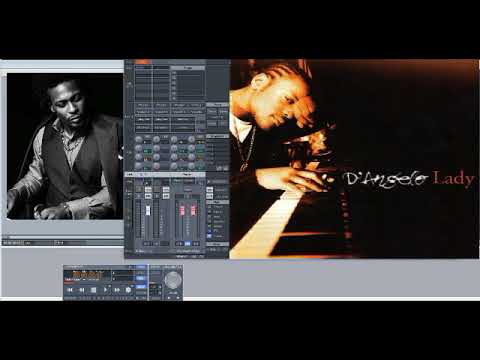Screen dimensions: 480x360
Task: Open the second channel's lower plugin slot
Action: click(x=161, y=128)
